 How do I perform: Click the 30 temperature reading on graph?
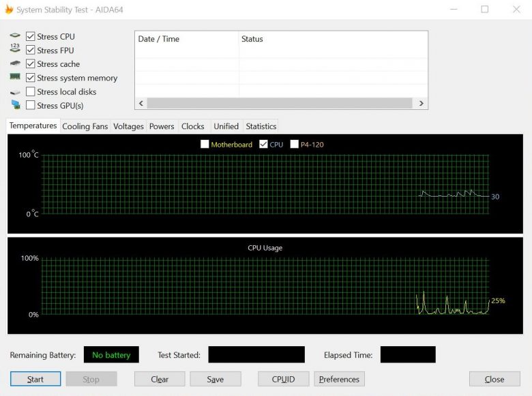(495, 197)
